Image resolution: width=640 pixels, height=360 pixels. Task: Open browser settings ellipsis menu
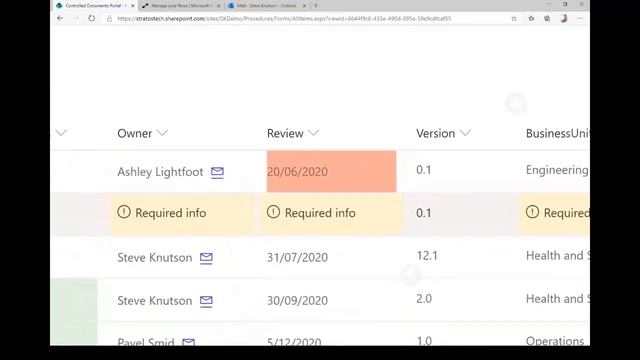point(580,18)
